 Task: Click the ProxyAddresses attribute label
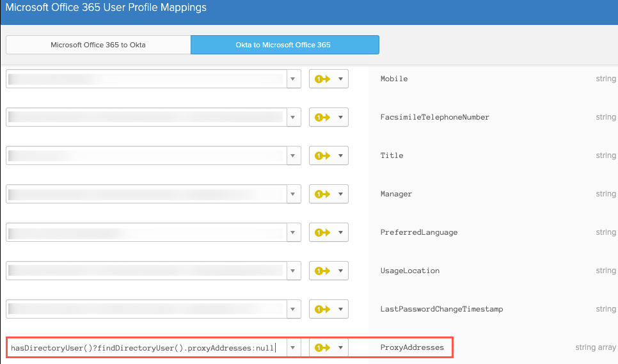coord(412,348)
